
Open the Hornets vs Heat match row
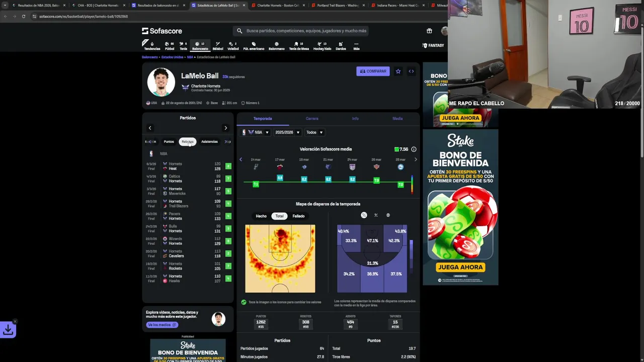(x=188, y=166)
